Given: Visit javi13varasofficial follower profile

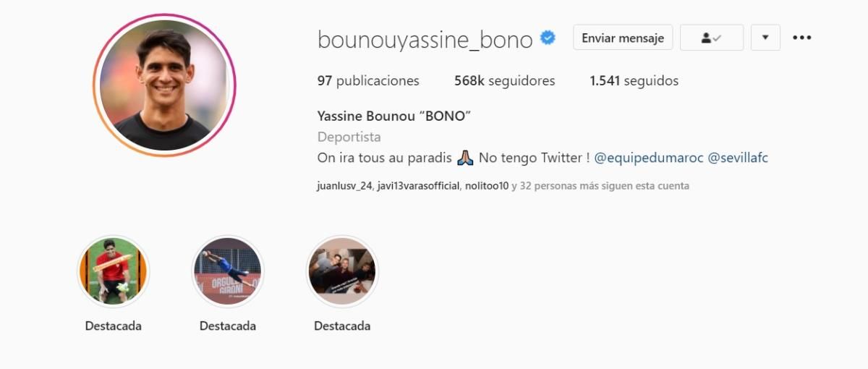Looking at the screenshot, I should pyautogui.click(x=418, y=186).
